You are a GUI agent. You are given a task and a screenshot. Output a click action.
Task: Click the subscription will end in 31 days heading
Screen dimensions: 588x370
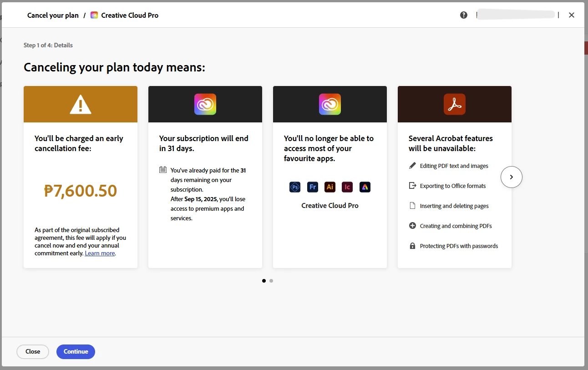(x=204, y=143)
